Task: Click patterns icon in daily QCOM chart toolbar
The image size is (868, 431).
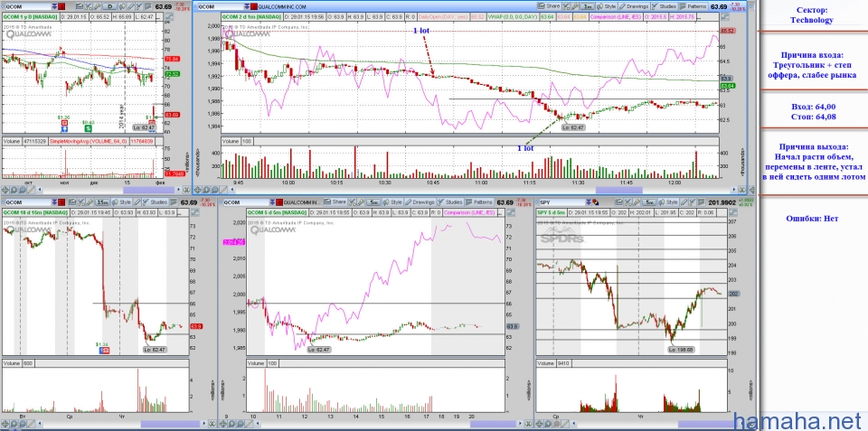Action: (x=147, y=6)
